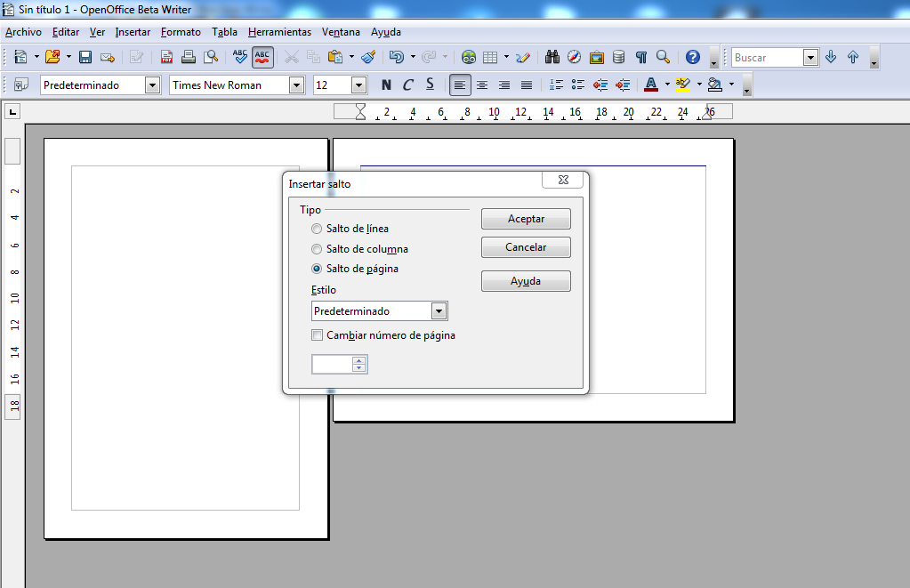Open Navigator compass icon
This screenshot has width=910, height=588.
(574, 57)
